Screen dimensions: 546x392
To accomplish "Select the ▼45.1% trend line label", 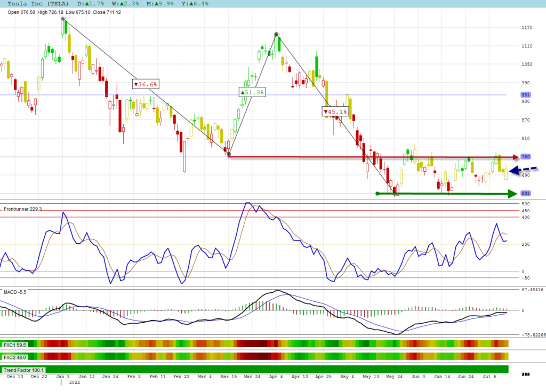I will 335,111.
